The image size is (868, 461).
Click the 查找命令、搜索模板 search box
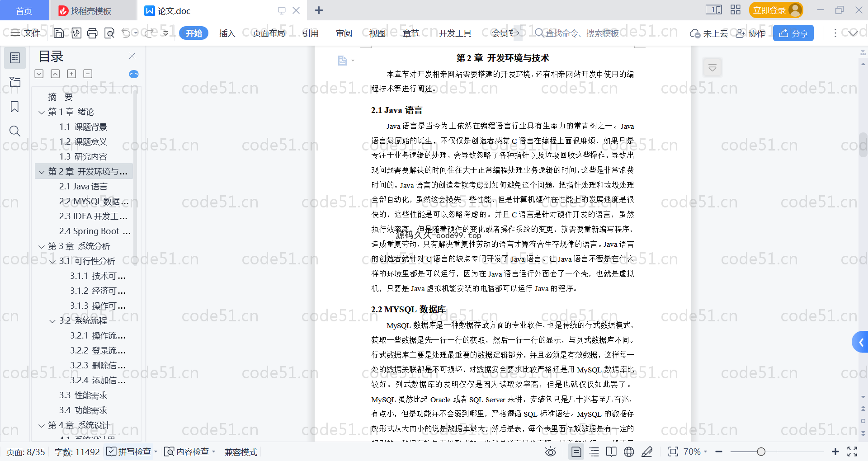coord(577,33)
